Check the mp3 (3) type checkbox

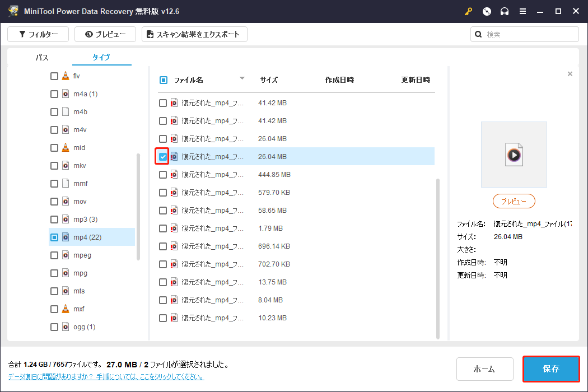coord(54,219)
